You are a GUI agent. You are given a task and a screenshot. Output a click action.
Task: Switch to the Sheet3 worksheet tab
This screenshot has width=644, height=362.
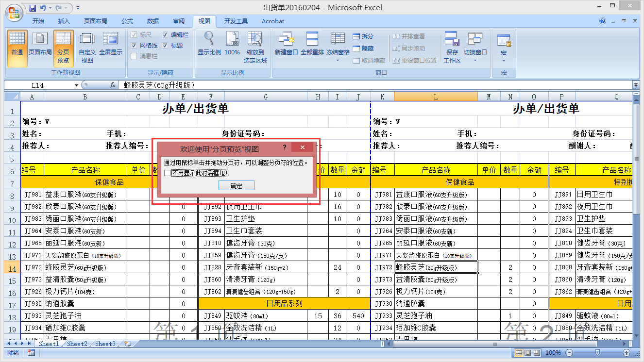click(x=105, y=344)
